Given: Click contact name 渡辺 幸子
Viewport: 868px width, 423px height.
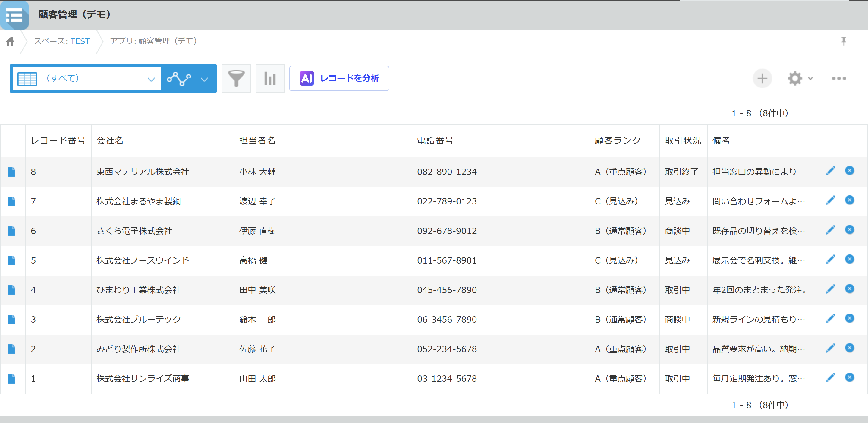Looking at the screenshot, I should pyautogui.click(x=257, y=202).
